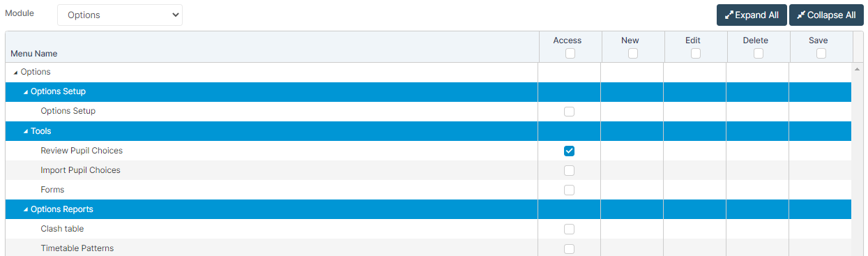Tick the Save column header checkbox
This screenshot has width=868, height=256.
point(821,53)
